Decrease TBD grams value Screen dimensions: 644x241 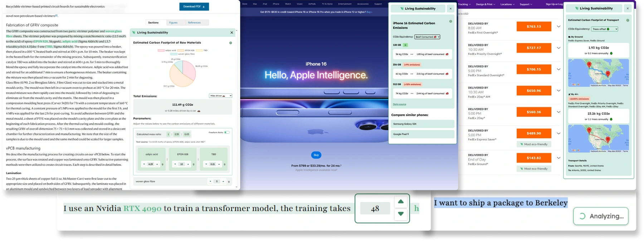click(206, 164)
